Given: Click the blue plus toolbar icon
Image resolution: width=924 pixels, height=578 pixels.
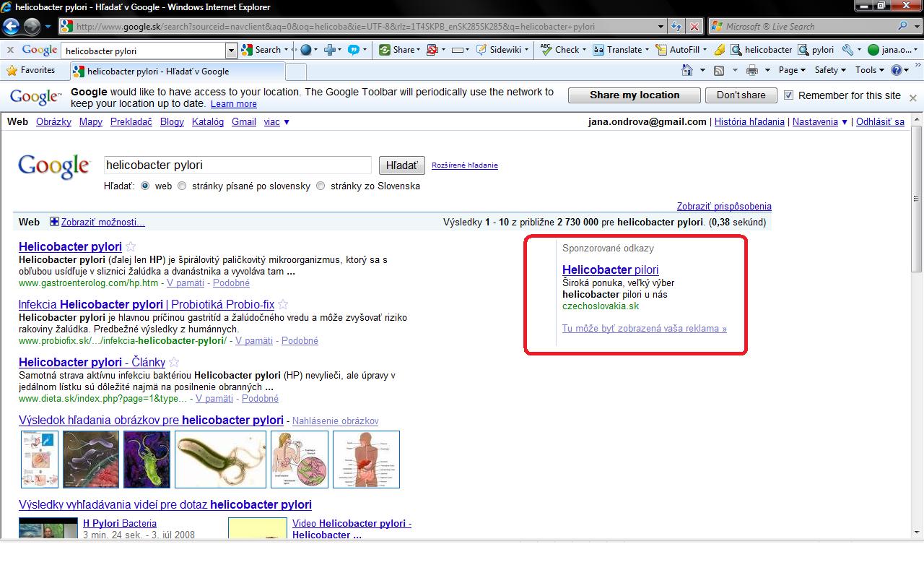Looking at the screenshot, I should (x=330, y=50).
